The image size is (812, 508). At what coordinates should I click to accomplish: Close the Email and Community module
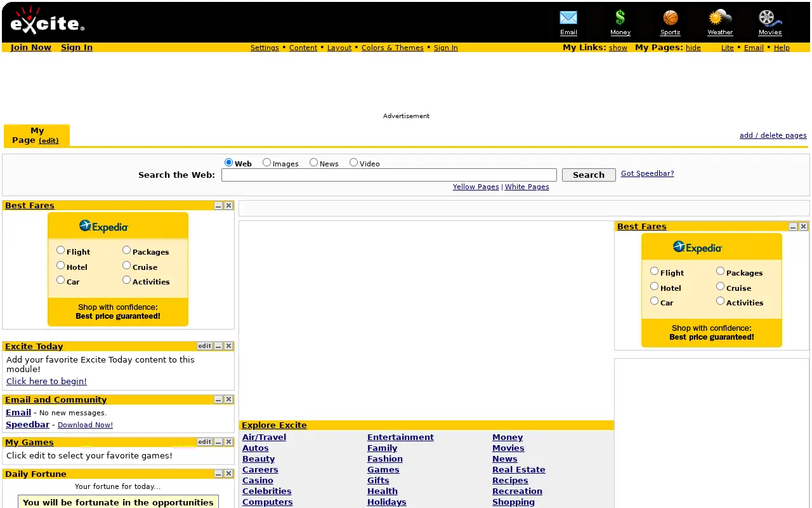(x=229, y=399)
